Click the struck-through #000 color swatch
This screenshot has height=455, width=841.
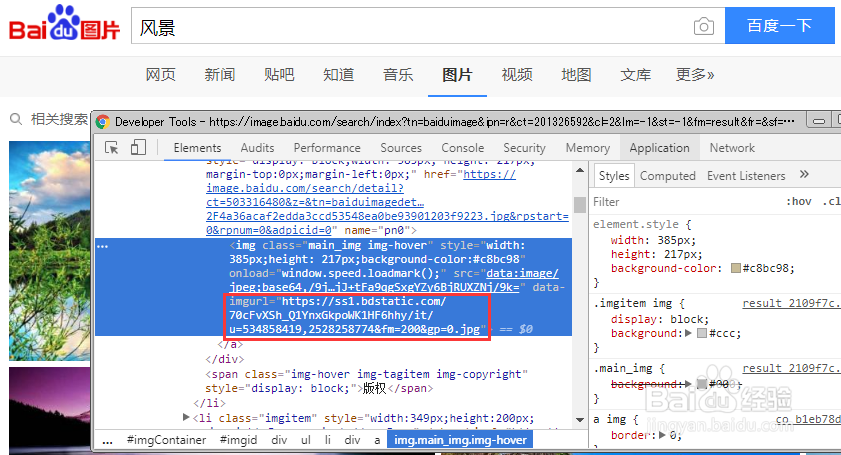702,384
